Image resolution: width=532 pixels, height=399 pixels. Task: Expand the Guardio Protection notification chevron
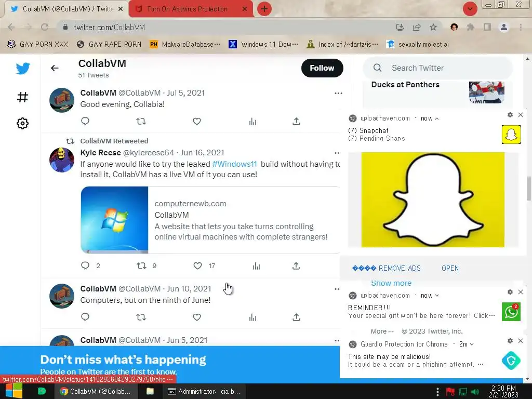(472, 344)
